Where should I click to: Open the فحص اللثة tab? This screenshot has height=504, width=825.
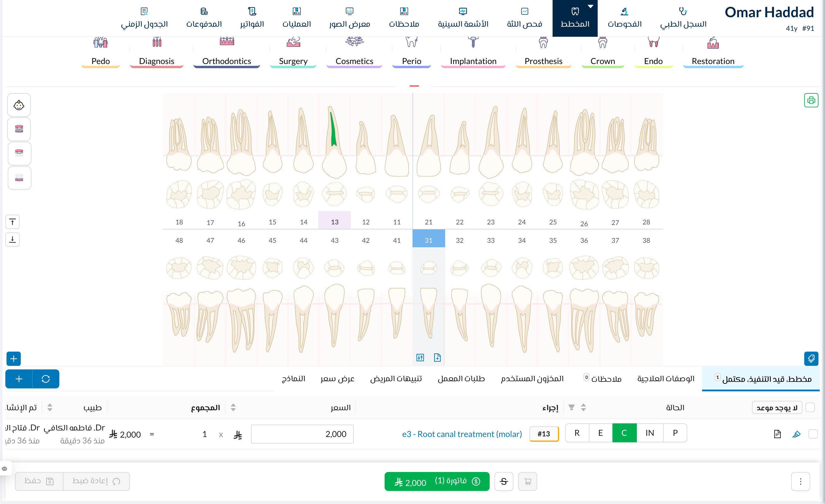(524, 18)
